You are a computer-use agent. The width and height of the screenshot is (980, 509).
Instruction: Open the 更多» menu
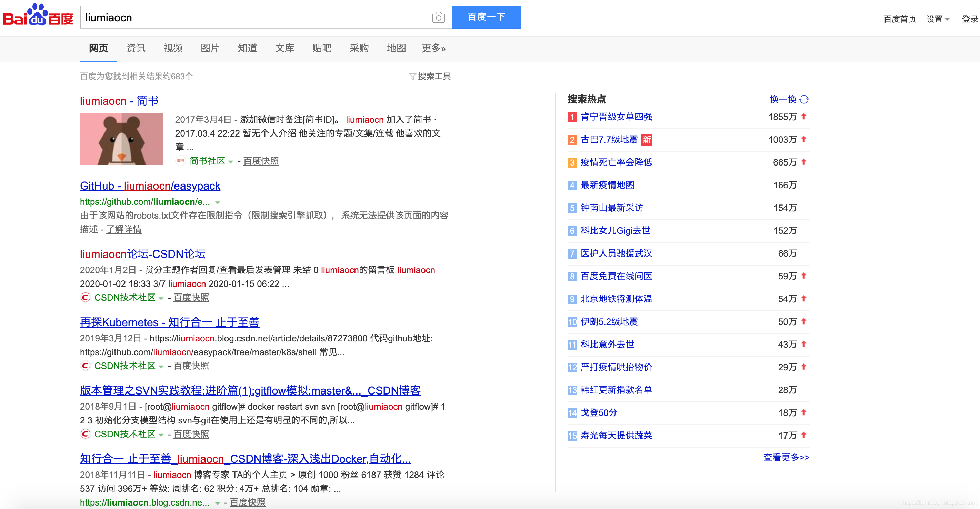point(433,48)
